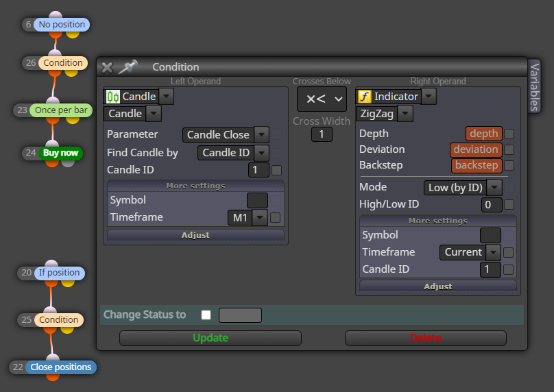
Task: Pin the Condition dialog with the pushpin icon
Action: click(128, 66)
